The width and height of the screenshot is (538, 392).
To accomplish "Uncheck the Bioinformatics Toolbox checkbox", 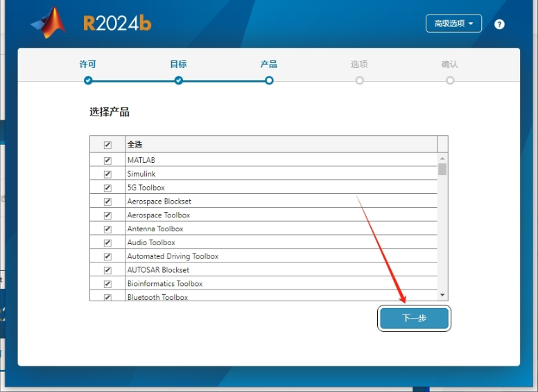I will click(x=107, y=284).
